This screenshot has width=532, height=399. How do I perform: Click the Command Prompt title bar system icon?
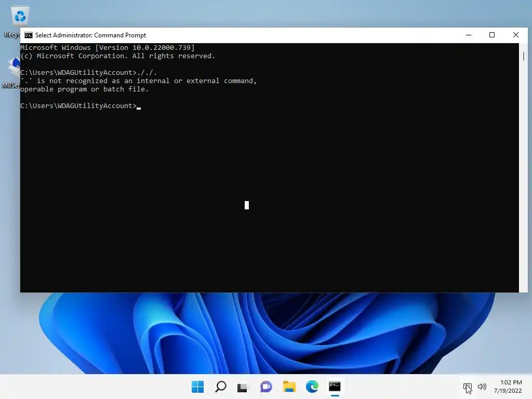pyautogui.click(x=29, y=35)
